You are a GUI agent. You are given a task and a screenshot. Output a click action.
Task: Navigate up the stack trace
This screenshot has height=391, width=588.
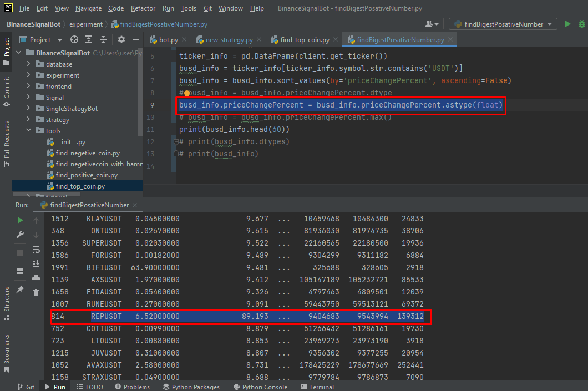click(36, 220)
